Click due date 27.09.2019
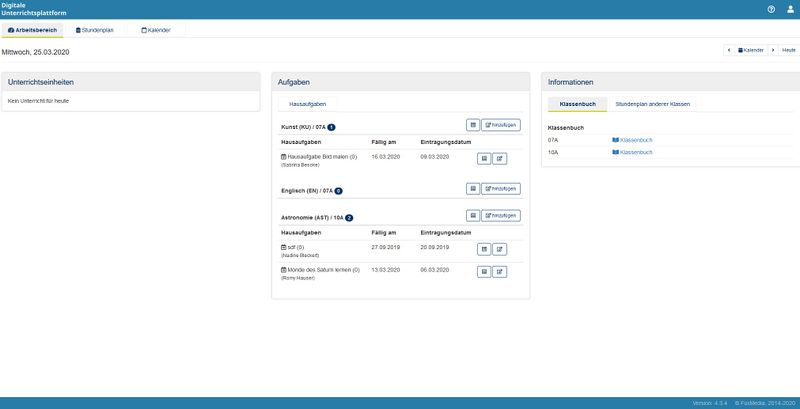Screen dimensions: 800x409 click(x=386, y=247)
